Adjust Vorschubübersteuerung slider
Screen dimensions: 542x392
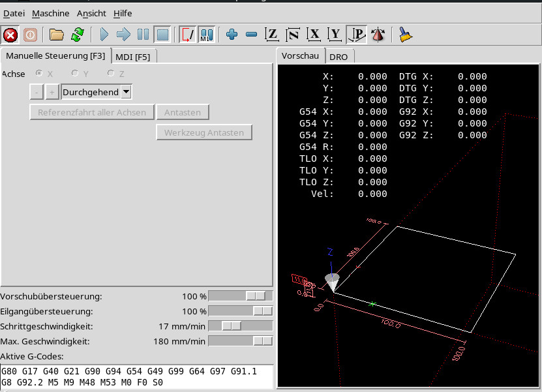click(x=241, y=296)
